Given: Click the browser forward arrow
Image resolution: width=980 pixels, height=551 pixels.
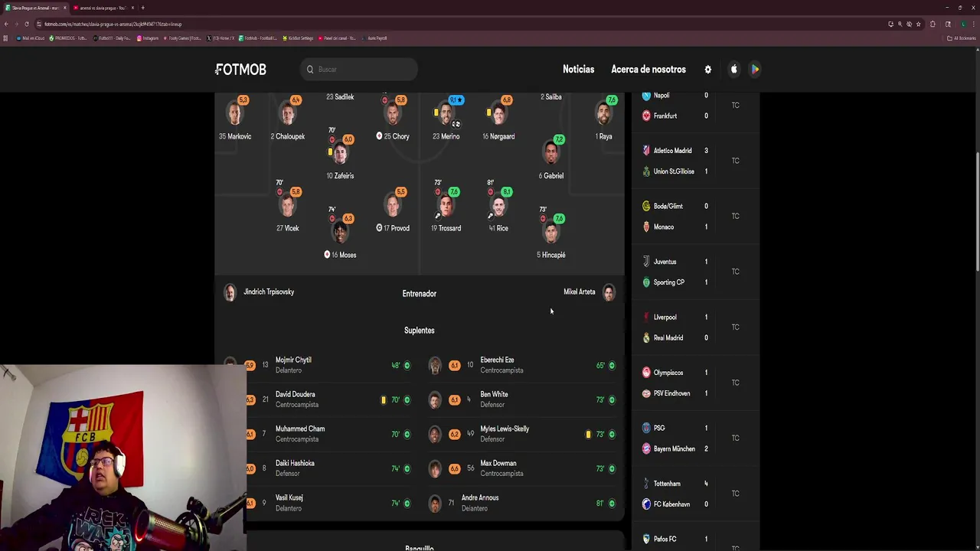Looking at the screenshot, I should pyautogui.click(x=16, y=24).
